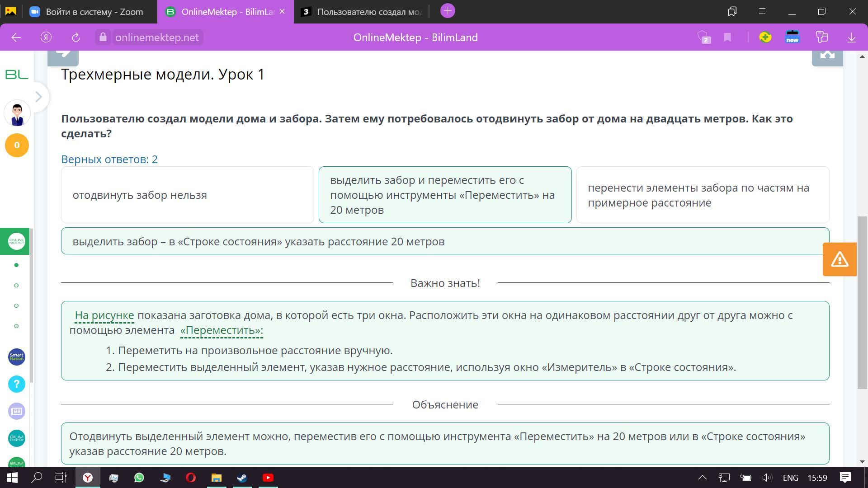
Task: Select answer about «Переместить» tool 20 метров
Action: (445, 195)
